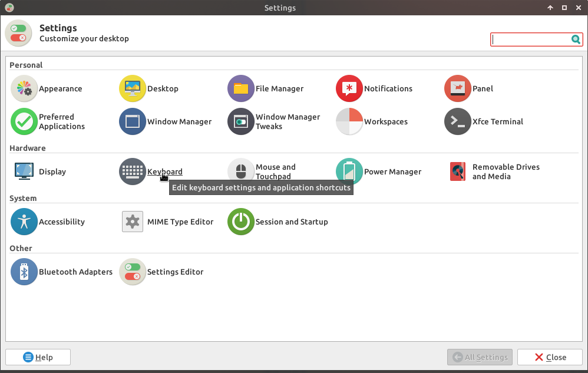588x373 pixels.
Task: Click the All Settings button
Action: [x=480, y=357]
